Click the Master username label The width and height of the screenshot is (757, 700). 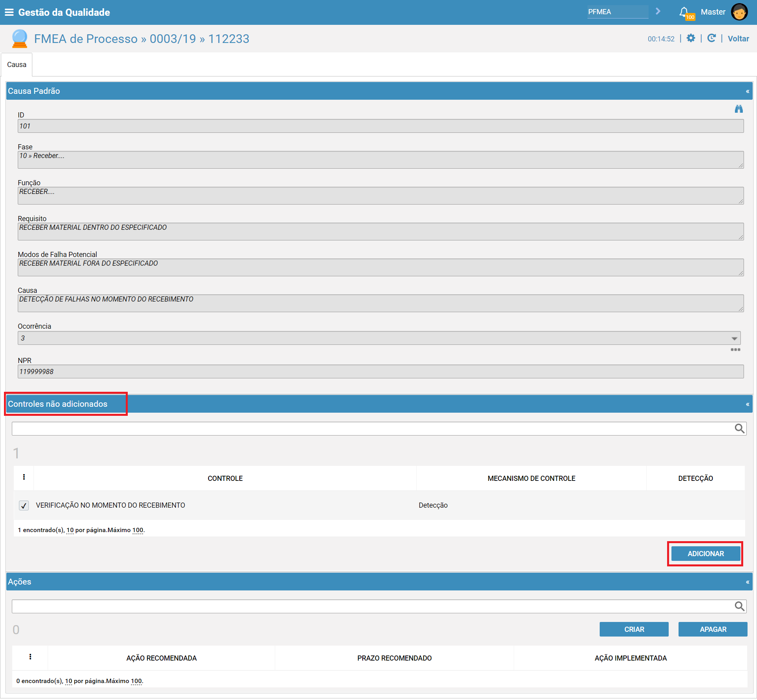[x=713, y=12]
